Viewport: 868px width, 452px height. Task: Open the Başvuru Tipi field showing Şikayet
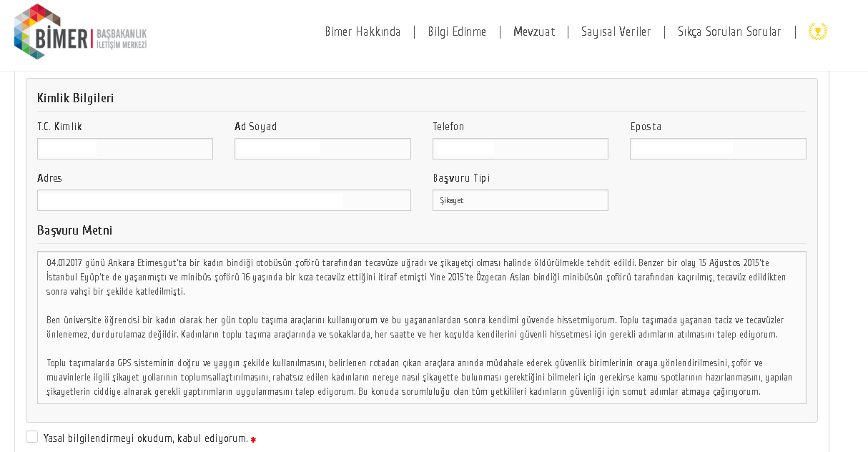[x=520, y=200]
